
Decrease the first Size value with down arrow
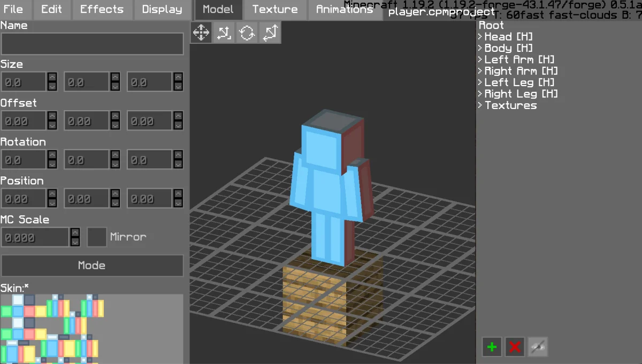52,87
